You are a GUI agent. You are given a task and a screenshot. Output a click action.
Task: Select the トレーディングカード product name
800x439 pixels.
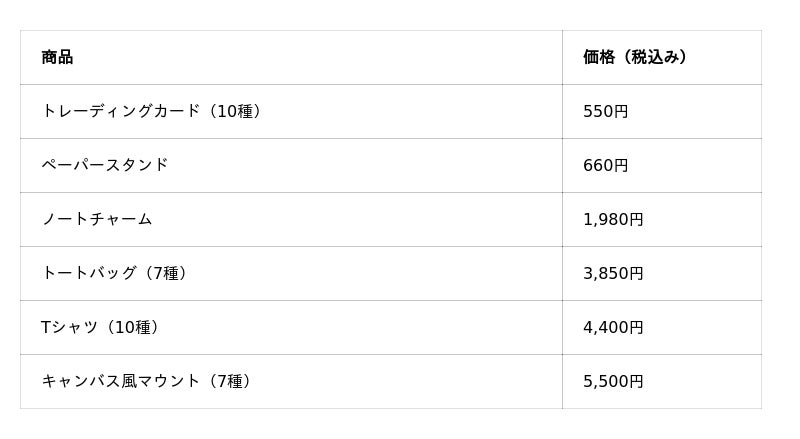coord(120,111)
